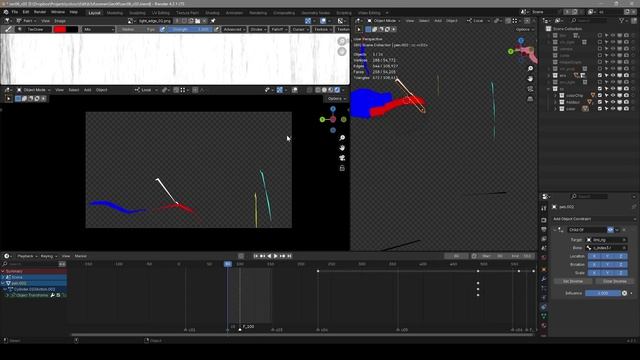Open the Render menu

[x=40, y=12]
